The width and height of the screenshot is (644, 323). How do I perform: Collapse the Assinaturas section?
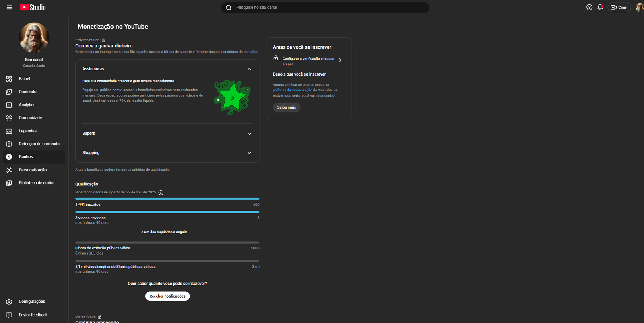pyautogui.click(x=249, y=69)
